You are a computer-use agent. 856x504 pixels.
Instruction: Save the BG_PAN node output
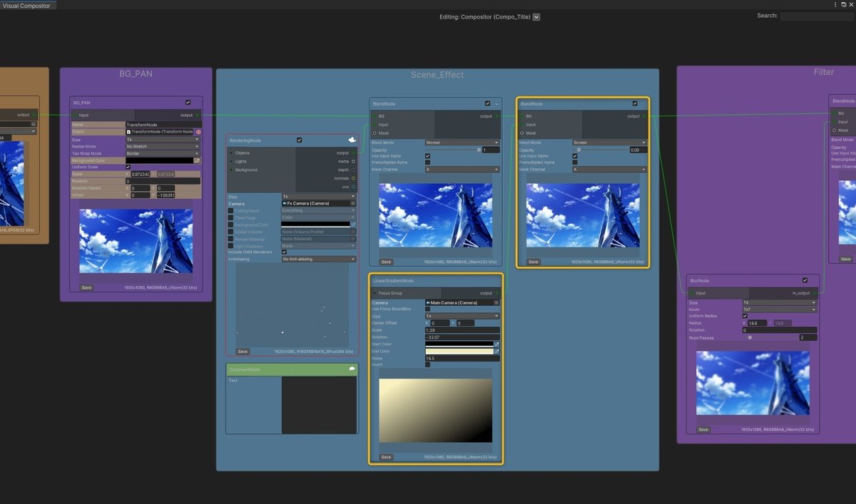click(86, 288)
